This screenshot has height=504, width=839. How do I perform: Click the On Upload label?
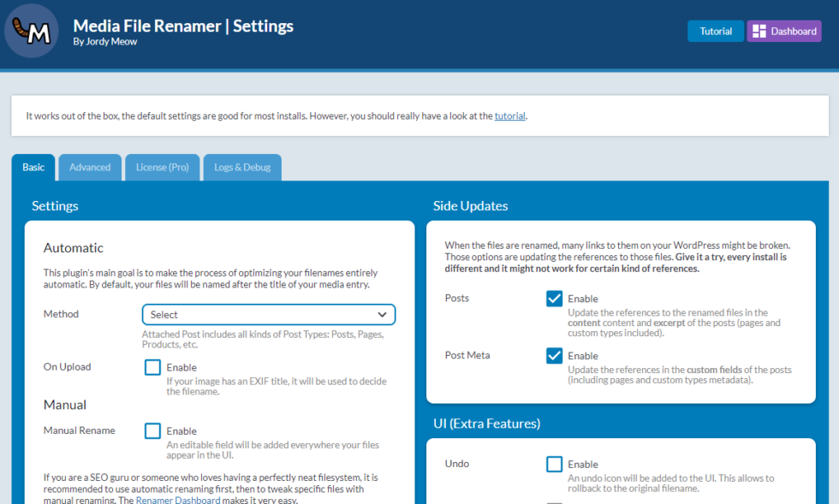point(67,367)
